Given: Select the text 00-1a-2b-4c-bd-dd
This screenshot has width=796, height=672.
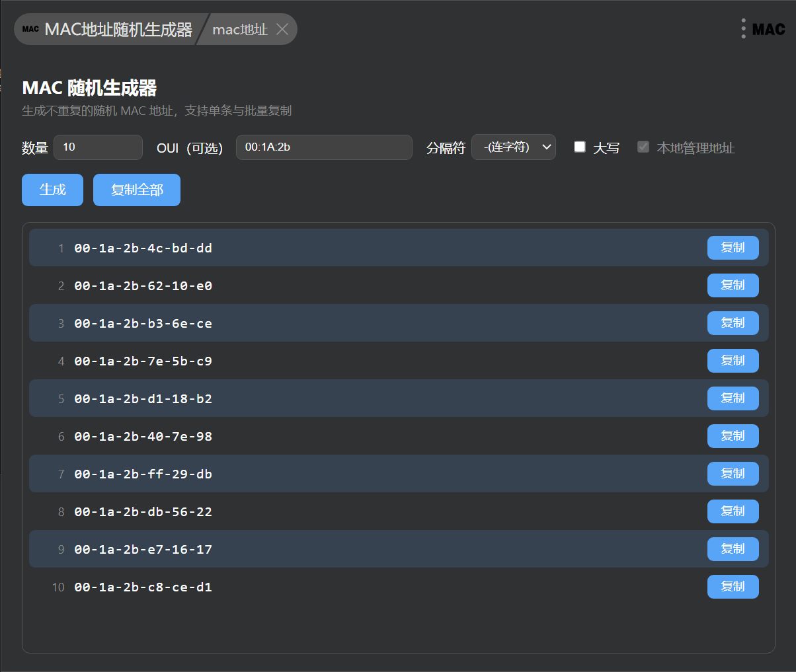Looking at the screenshot, I should (143, 248).
